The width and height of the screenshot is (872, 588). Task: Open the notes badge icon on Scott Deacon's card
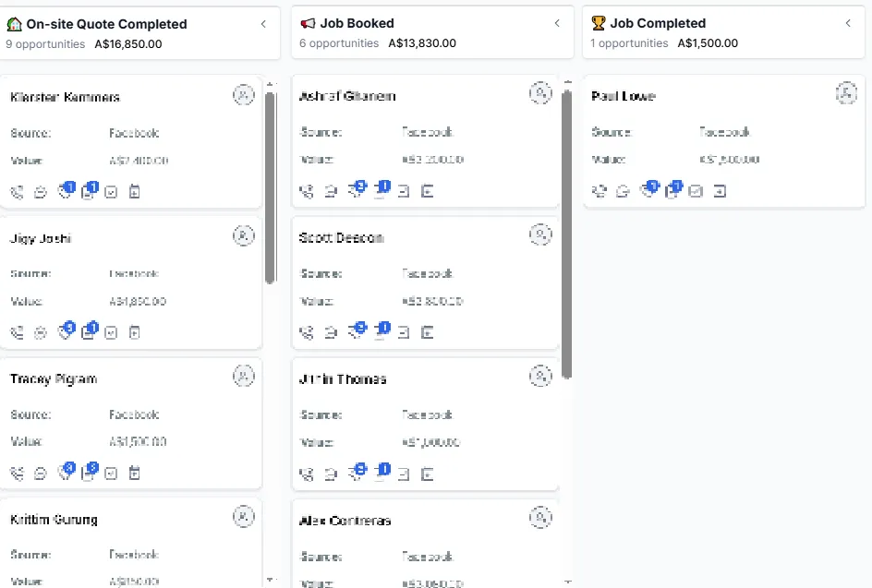(382, 330)
